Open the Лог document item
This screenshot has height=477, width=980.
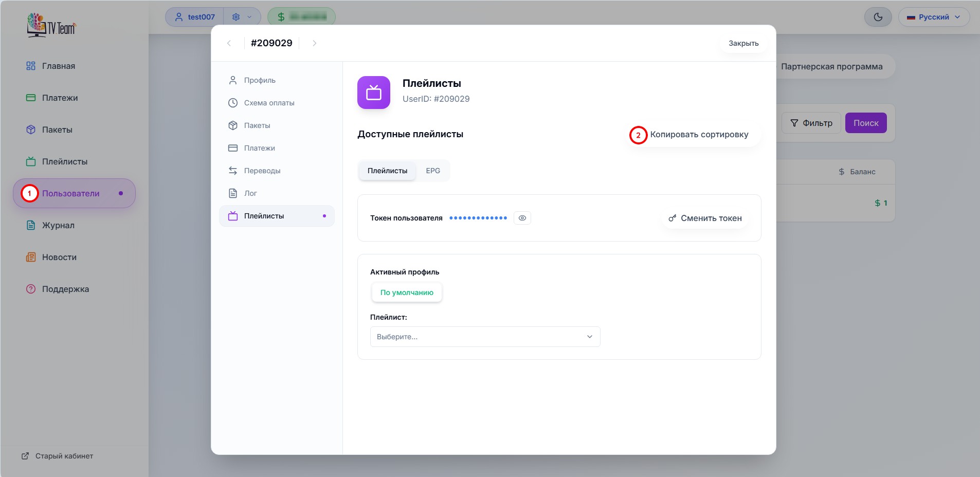pos(250,193)
